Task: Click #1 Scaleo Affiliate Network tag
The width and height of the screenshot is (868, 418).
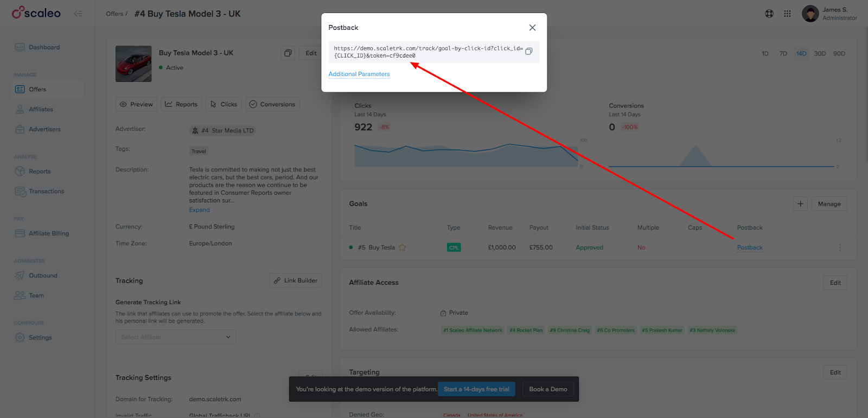Action: pos(473,330)
